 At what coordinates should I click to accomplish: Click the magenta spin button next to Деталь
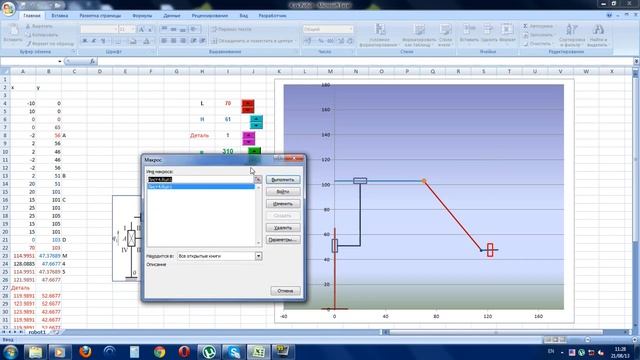249,138
